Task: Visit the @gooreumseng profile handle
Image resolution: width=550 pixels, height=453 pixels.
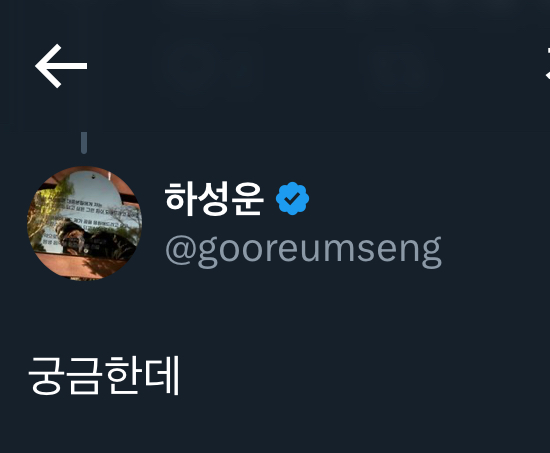Action: 303,251
